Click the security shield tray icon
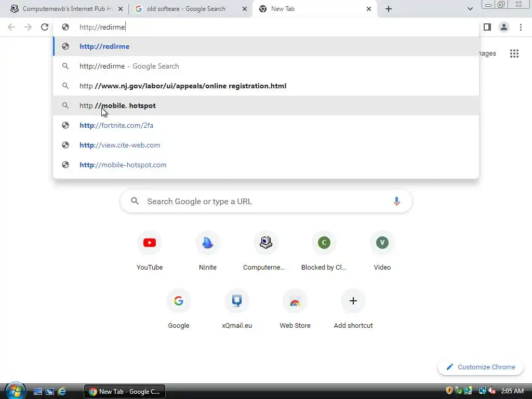 click(449, 391)
